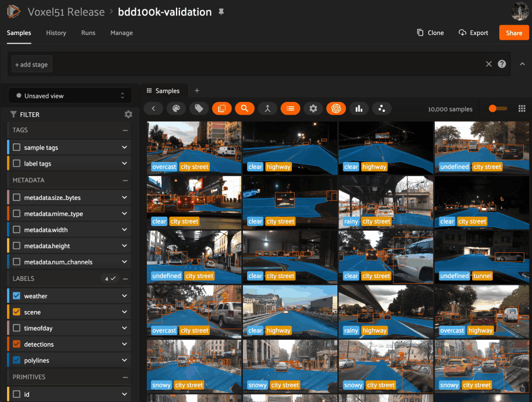This screenshot has width=532, height=402.
Task: Click the OpenAI VoxelGPT icon
Action: 336,108
